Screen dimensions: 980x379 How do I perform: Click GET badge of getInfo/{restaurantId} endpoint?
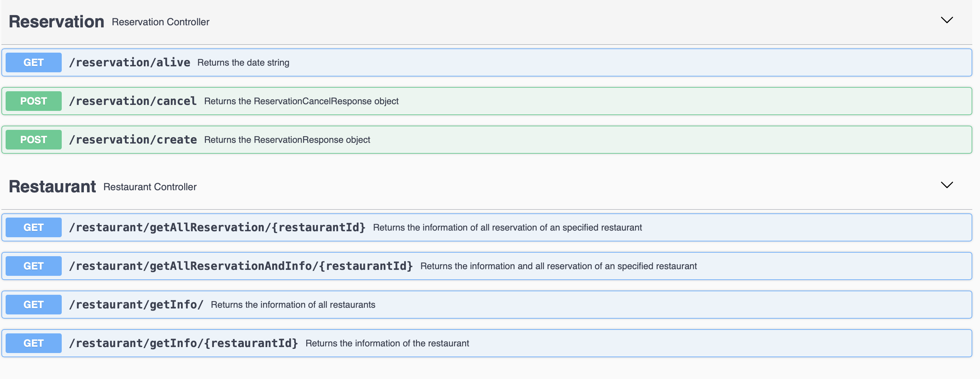33,343
